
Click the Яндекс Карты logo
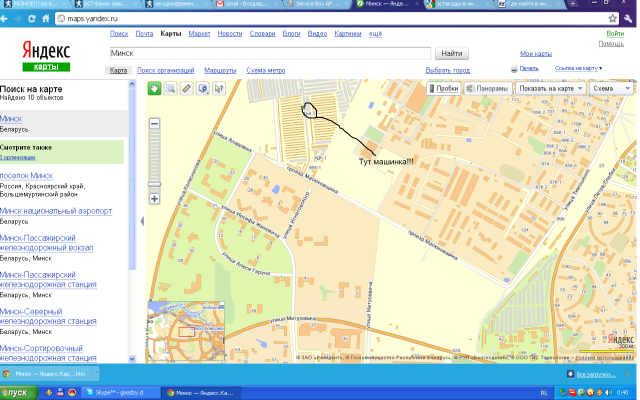tap(40, 55)
